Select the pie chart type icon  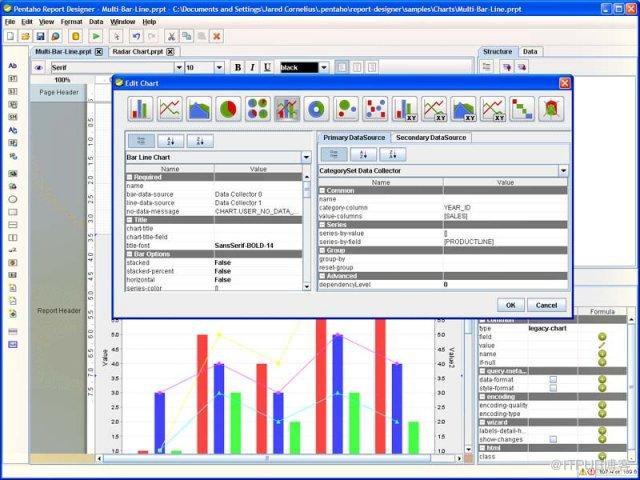(x=228, y=109)
